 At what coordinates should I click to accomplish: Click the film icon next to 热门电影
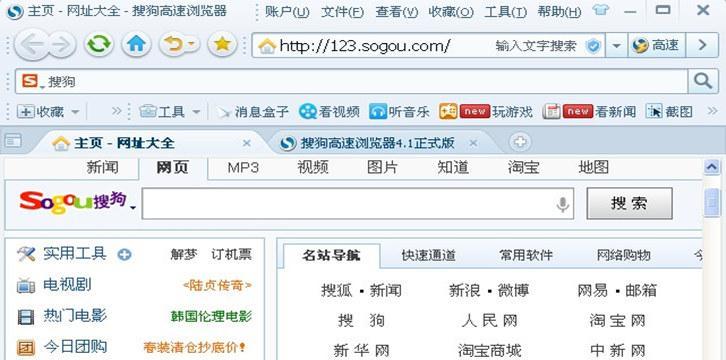point(26,317)
